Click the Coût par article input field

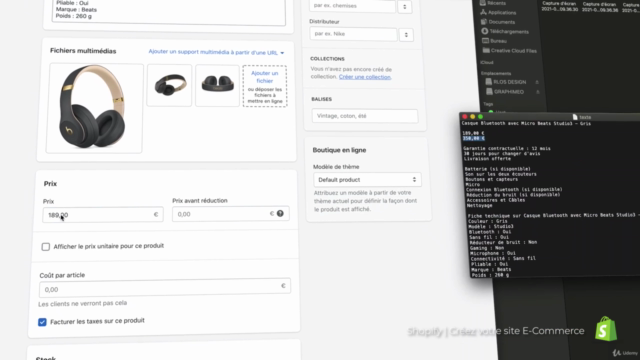(165, 289)
